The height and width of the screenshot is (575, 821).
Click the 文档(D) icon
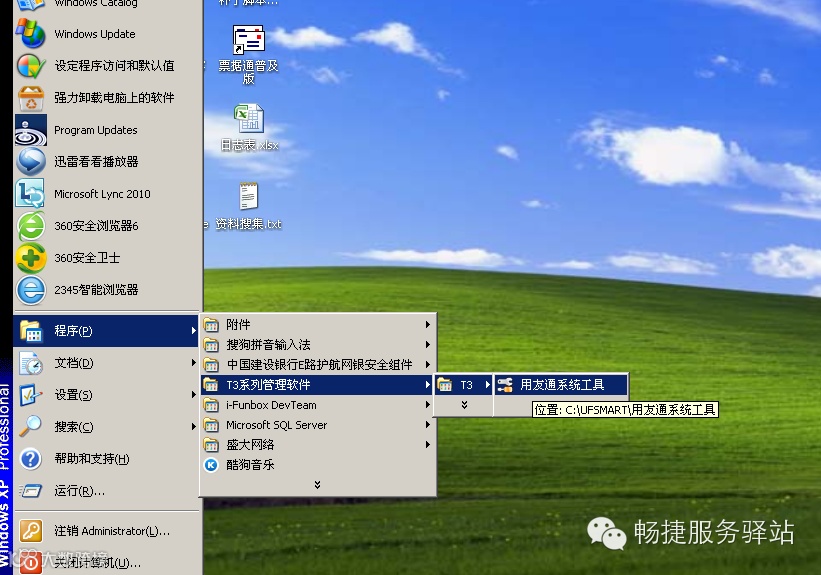coord(30,363)
